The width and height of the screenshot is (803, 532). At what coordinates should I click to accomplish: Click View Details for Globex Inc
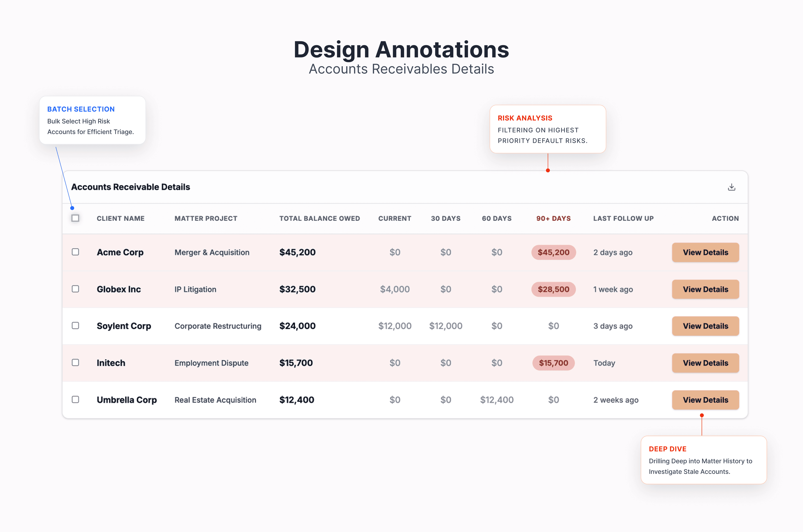click(x=705, y=289)
